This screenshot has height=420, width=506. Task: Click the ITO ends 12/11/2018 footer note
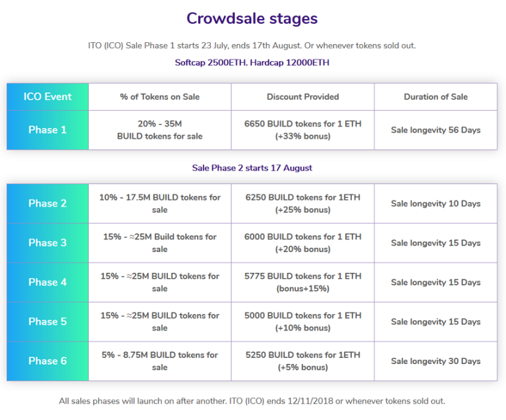[252, 401]
